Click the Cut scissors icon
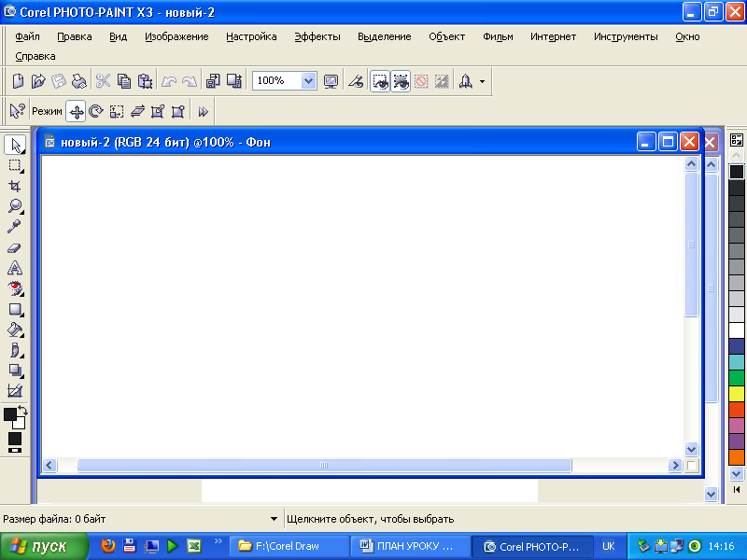Image resolution: width=747 pixels, height=560 pixels. coord(103,81)
